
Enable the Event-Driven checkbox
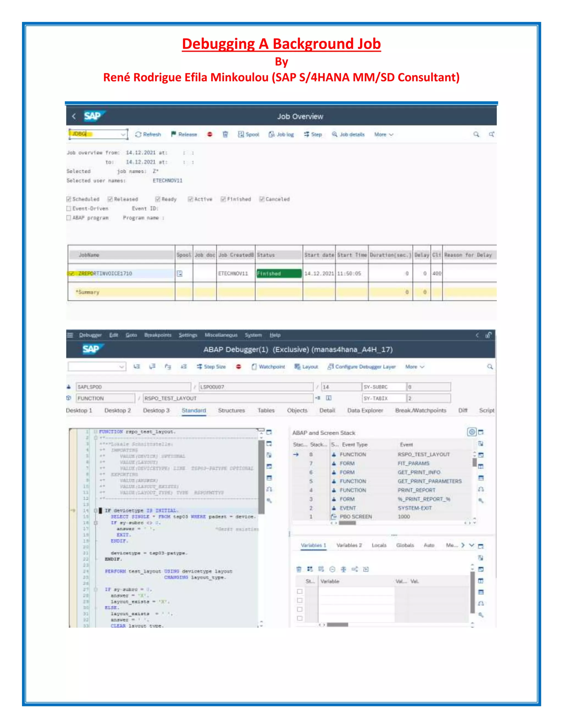[69, 208]
